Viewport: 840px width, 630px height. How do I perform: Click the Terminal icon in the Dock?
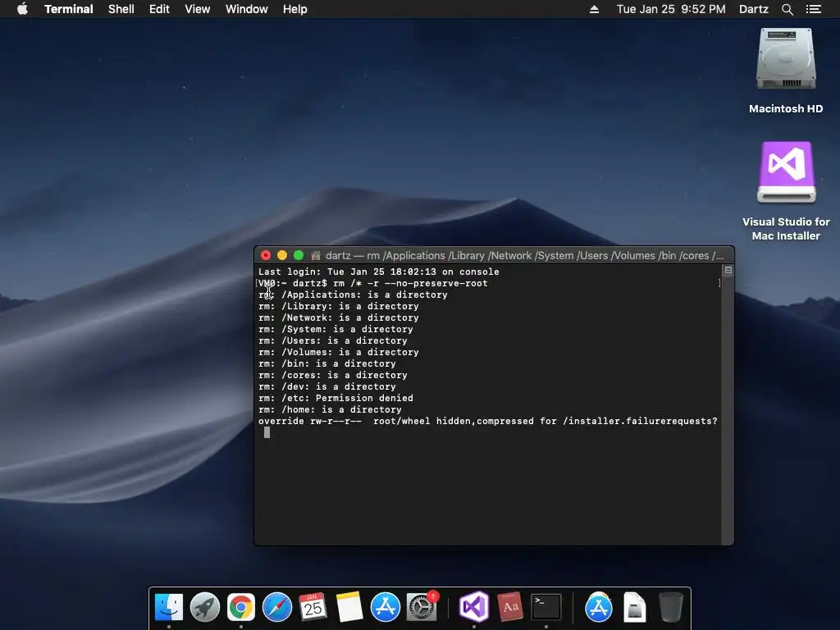click(546, 607)
